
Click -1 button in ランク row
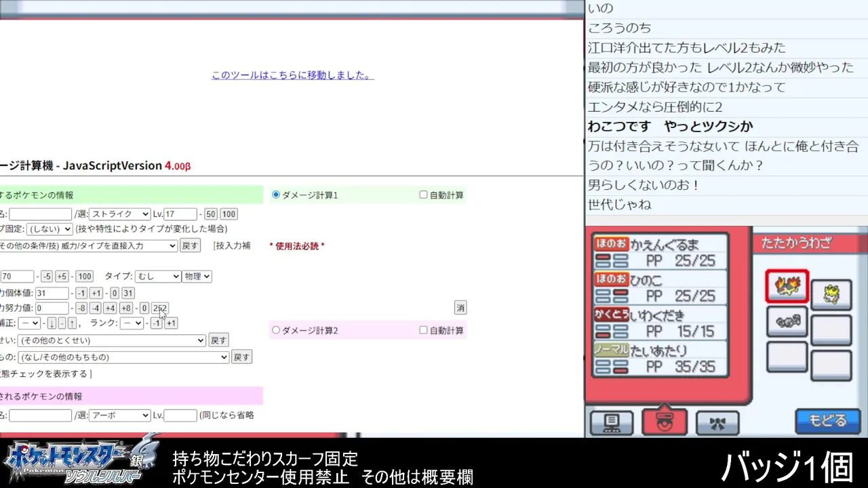[156, 323]
